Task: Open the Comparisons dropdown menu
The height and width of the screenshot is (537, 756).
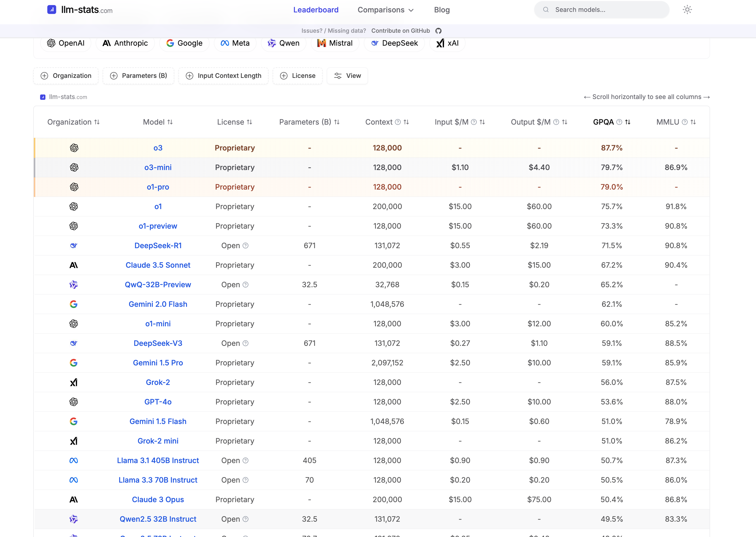Action: [x=386, y=10]
